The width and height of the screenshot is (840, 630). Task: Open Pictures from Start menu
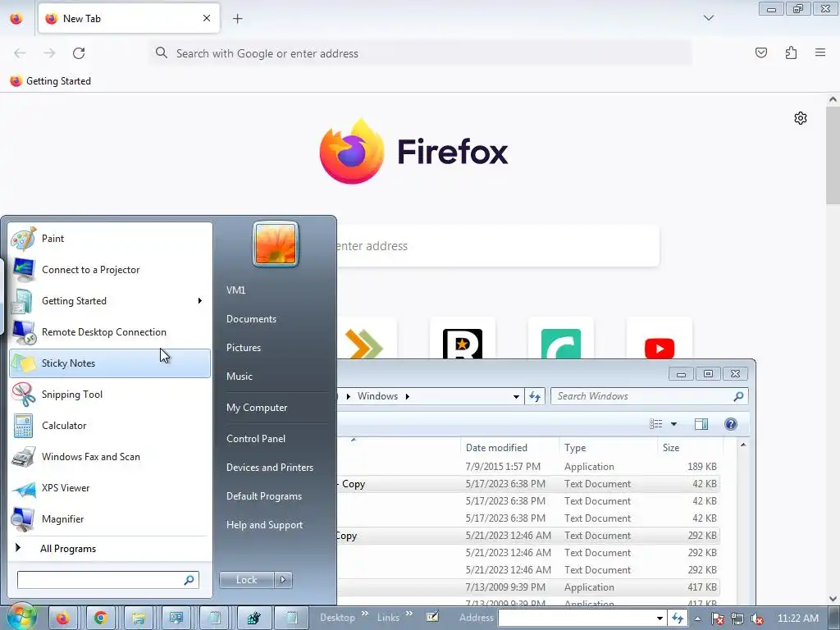pyautogui.click(x=243, y=348)
